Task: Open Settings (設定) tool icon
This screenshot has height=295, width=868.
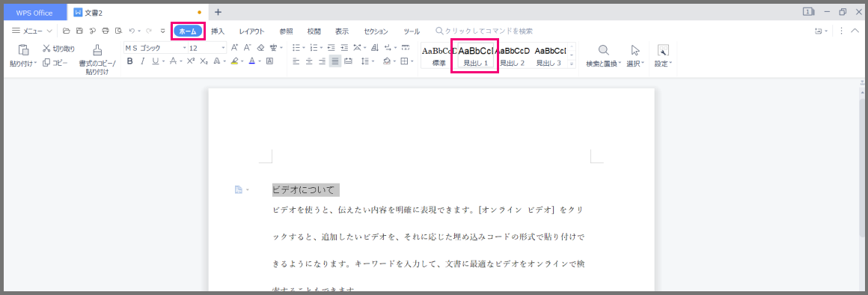Action: point(663,50)
